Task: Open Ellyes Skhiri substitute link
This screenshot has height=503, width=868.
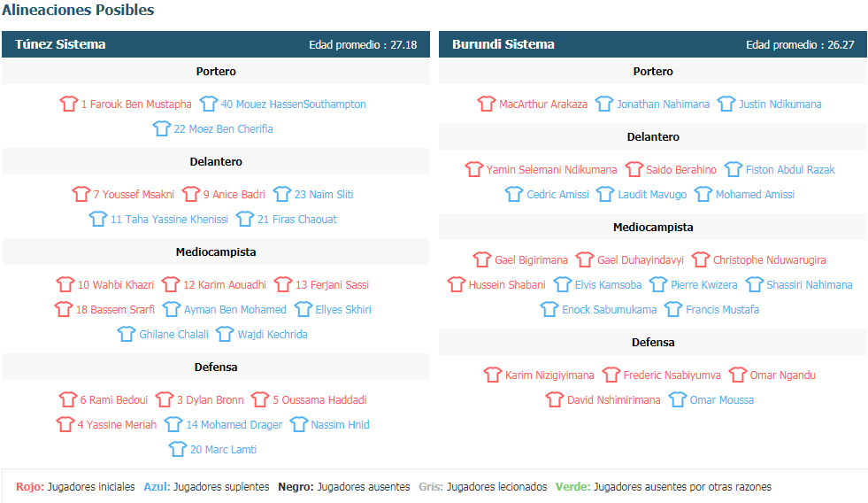Action: [x=343, y=310]
